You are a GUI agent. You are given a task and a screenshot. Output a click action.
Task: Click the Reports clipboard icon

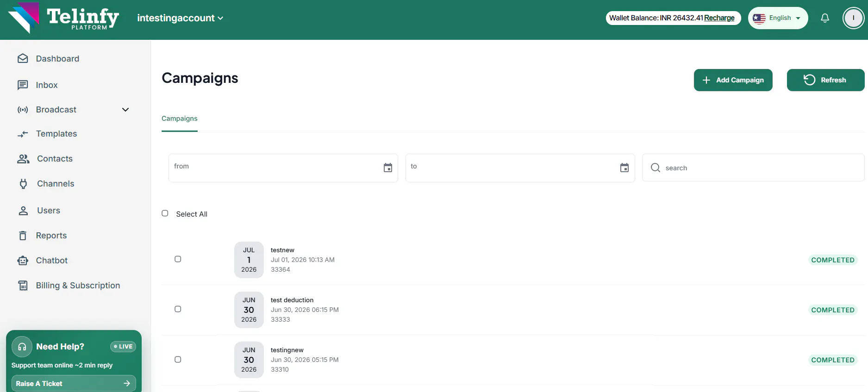click(23, 236)
